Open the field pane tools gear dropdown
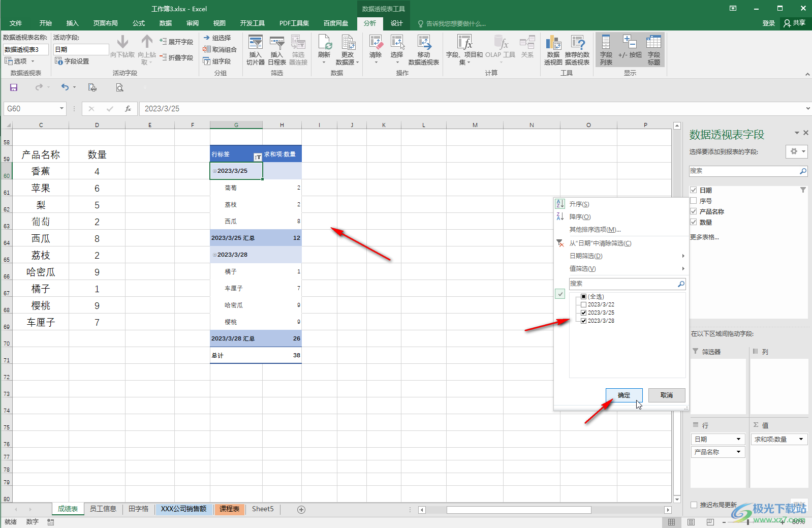Viewport: 812px width, 528px height. point(796,151)
